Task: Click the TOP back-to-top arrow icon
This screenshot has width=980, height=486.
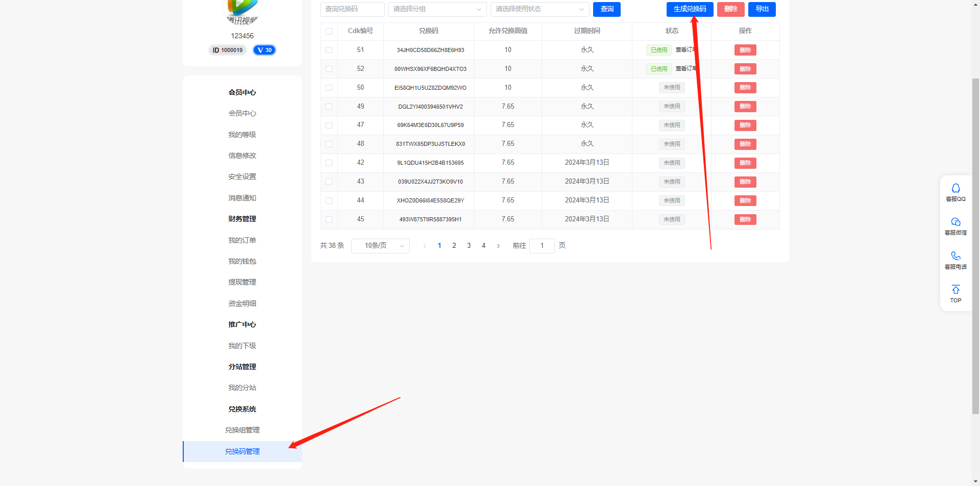Action: point(955,290)
